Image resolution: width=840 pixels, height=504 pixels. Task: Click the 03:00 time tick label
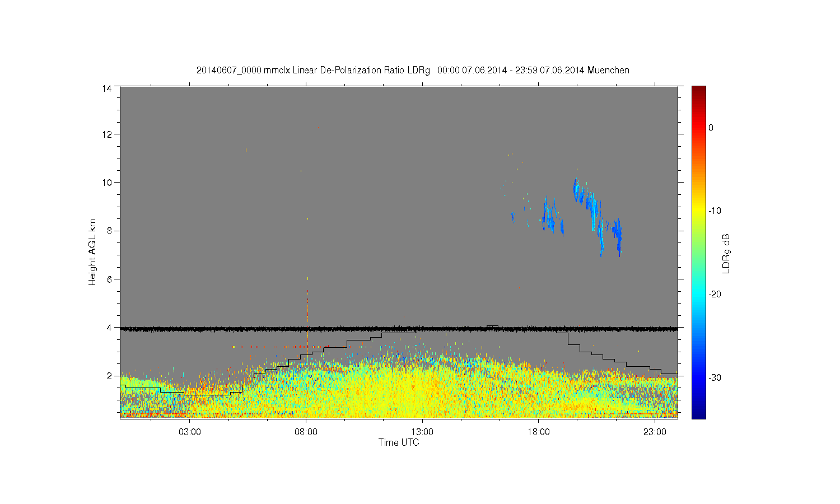(x=190, y=432)
